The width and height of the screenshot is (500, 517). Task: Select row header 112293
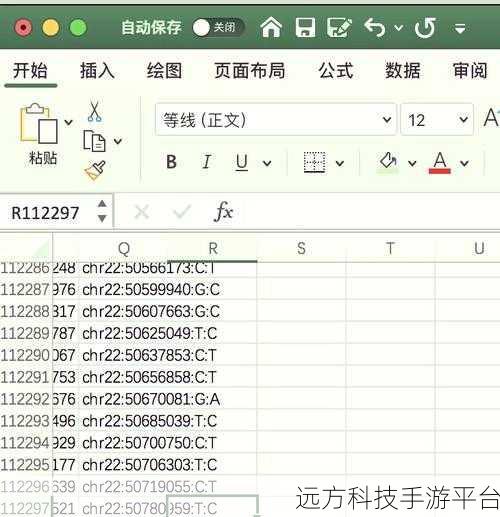(x=25, y=421)
